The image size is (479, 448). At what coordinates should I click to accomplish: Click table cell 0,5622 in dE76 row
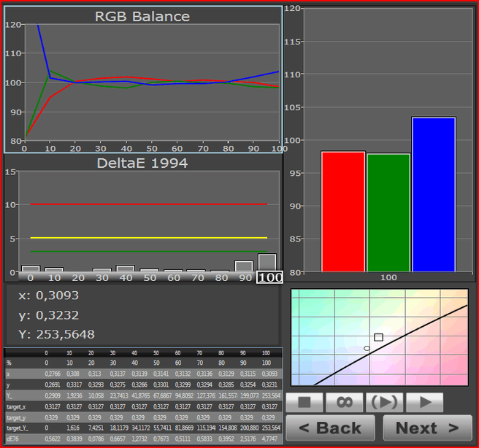coord(53,439)
